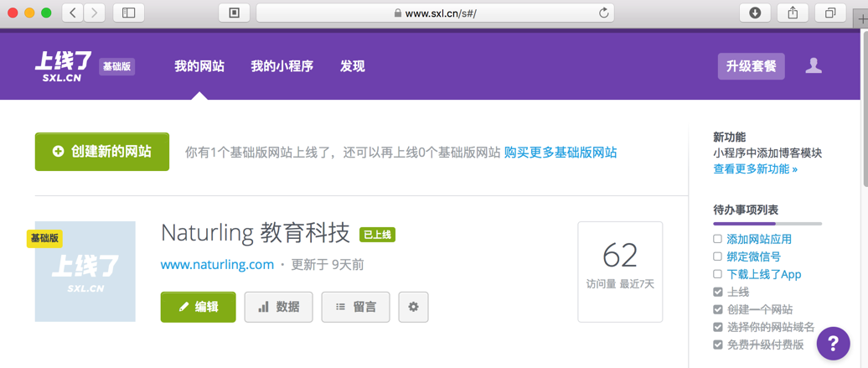
Task: Open a new tab with plus icon
Action: coord(860,18)
